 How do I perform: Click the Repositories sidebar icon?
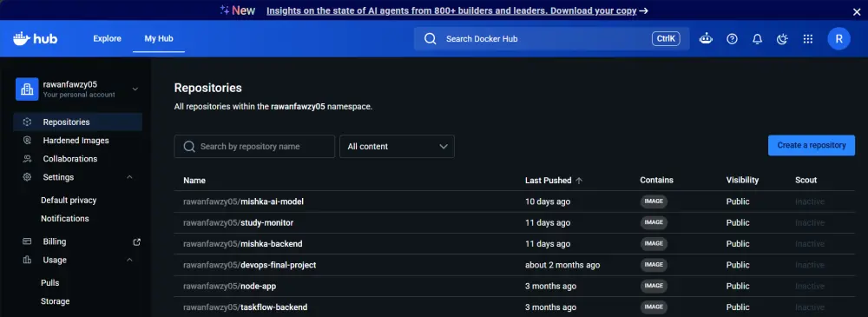point(27,122)
